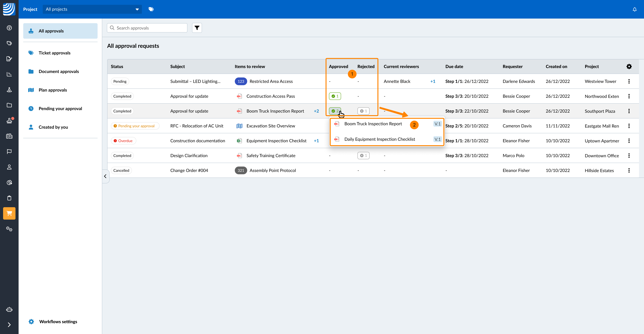
Task: Open table column settings gear
Action: pyautogui.click(x=629, y=66)
